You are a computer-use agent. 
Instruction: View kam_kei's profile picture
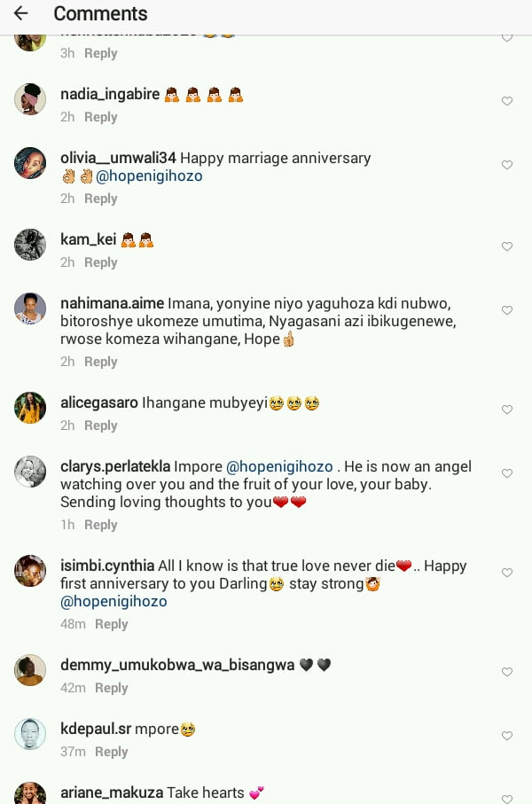(x=30, y=245)
